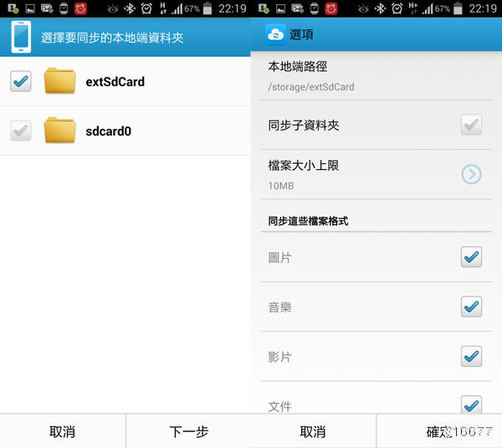The image size is (502, 448).
Task: Tap 取消 on the 選項 screen
Action: 313,431
